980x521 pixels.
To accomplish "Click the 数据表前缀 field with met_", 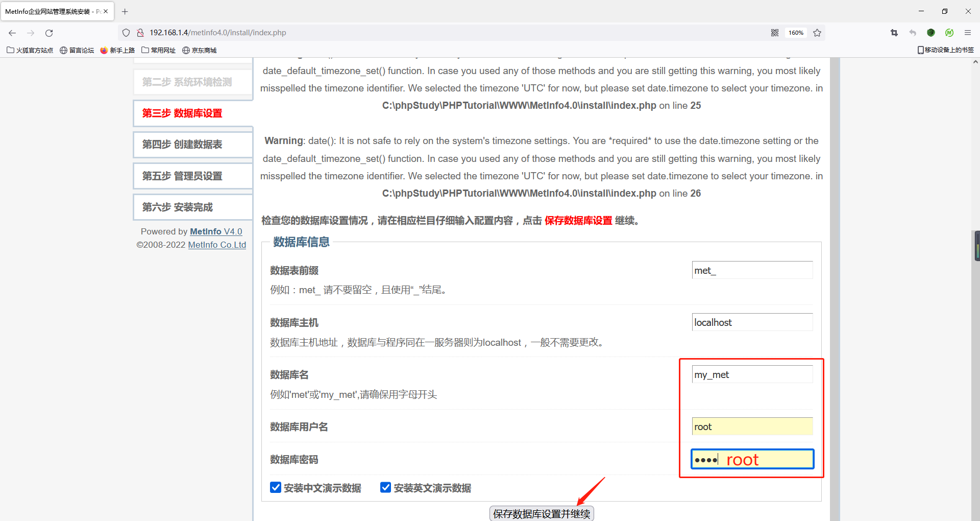I will coord(752,270).
